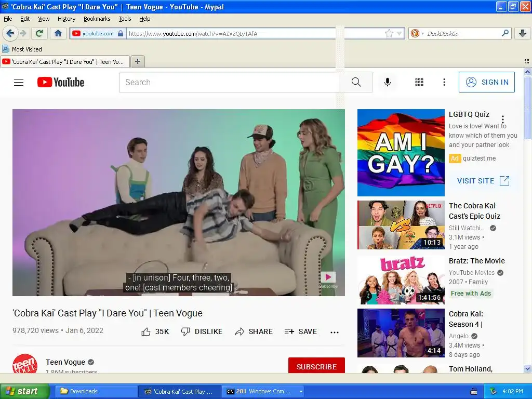Open the YouTube apps grid icon
This screenshot has height=399, width=532.
tap(419, 82)
